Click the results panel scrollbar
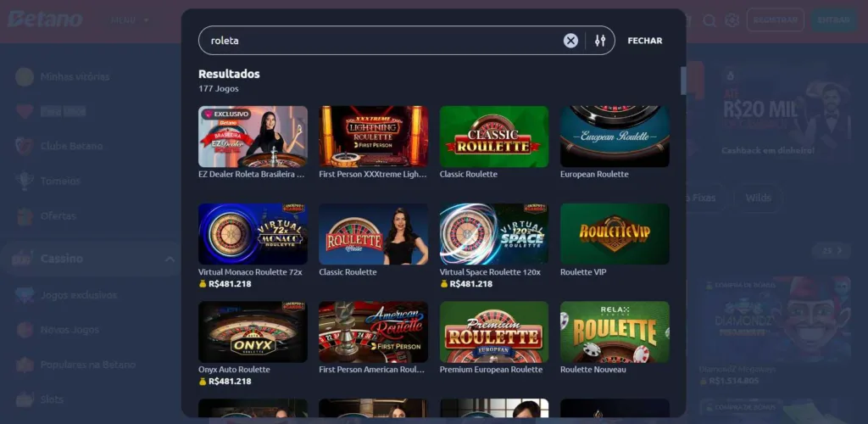The height and width of the screenshot is (424, 868). coord(683,81)
